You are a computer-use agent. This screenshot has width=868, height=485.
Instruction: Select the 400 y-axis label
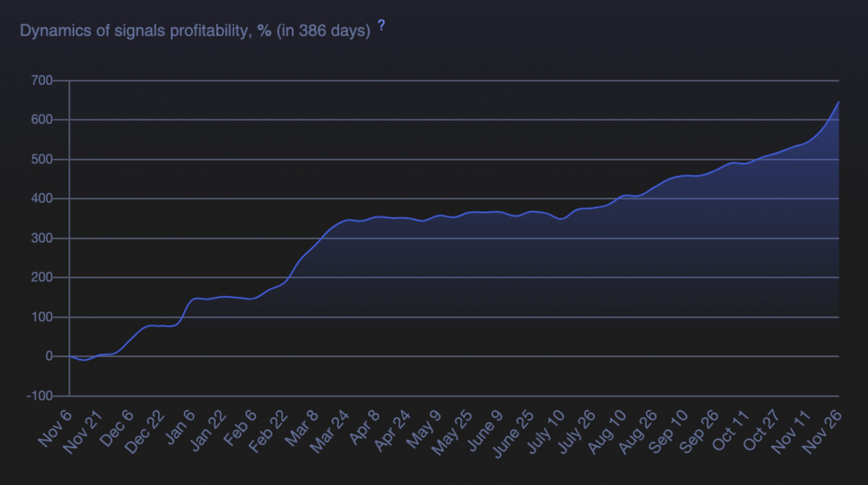pos(42,199)
